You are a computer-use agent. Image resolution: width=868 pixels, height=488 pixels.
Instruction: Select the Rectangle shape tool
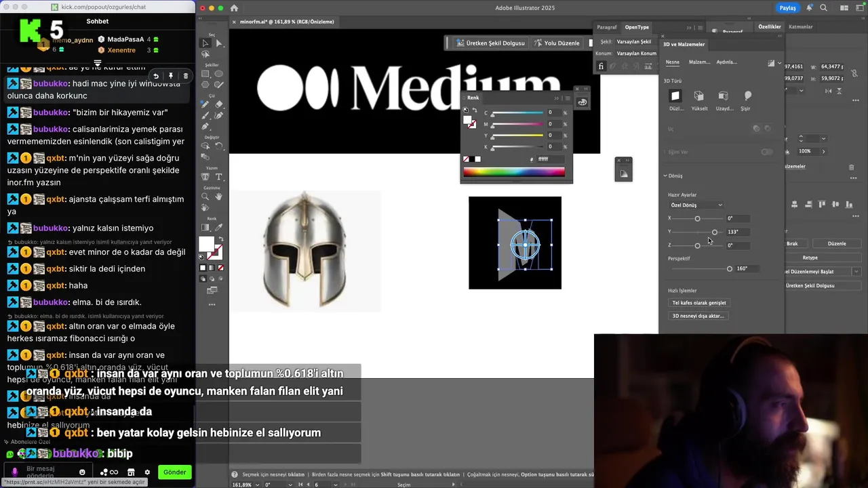[205, 74]
